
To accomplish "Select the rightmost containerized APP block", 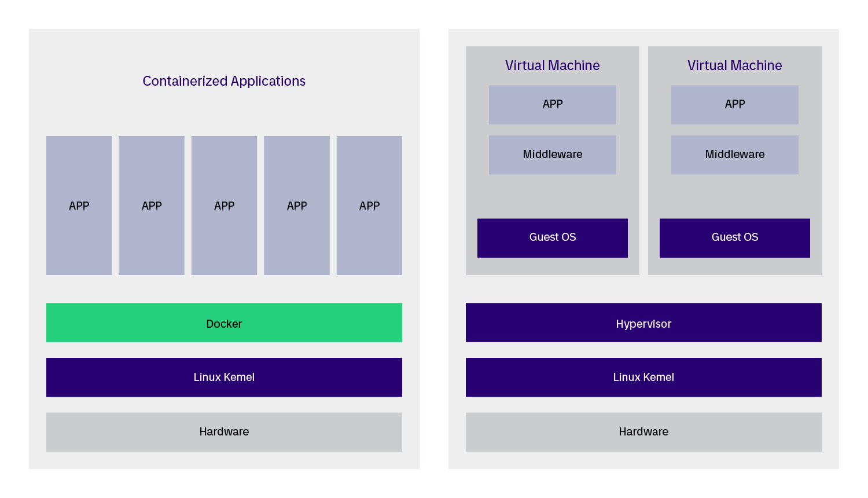I will click(x=369, y=206).
